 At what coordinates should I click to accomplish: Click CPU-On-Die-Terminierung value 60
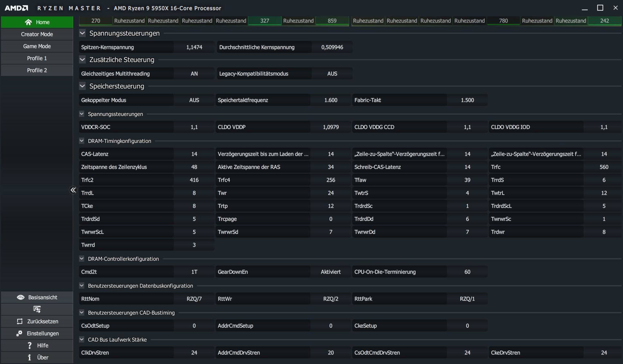point(467,272)
